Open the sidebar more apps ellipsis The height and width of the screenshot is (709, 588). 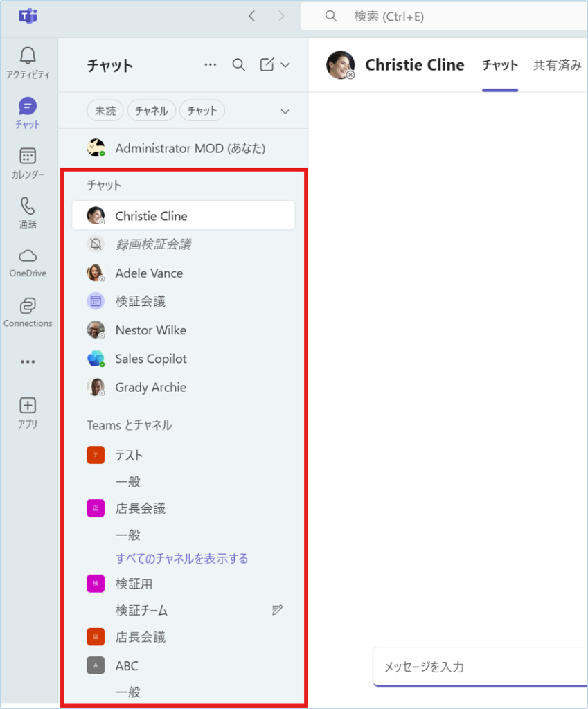point(28,361)
